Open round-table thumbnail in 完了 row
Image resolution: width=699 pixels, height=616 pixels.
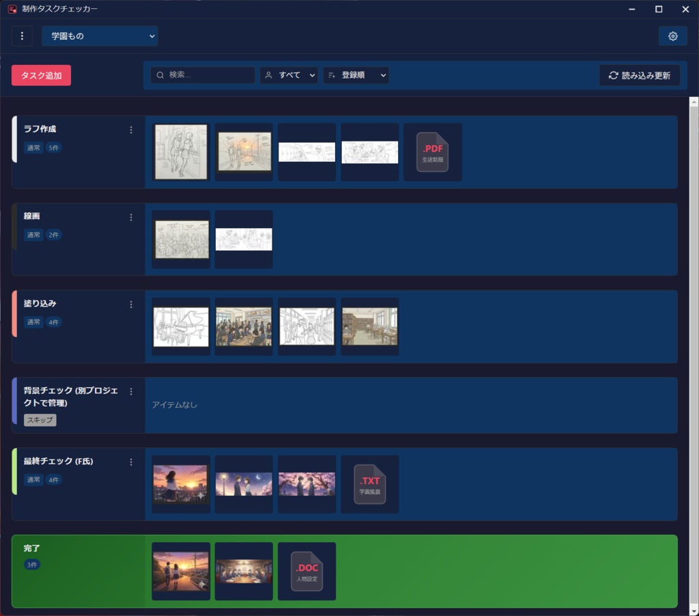pos(244,572)
